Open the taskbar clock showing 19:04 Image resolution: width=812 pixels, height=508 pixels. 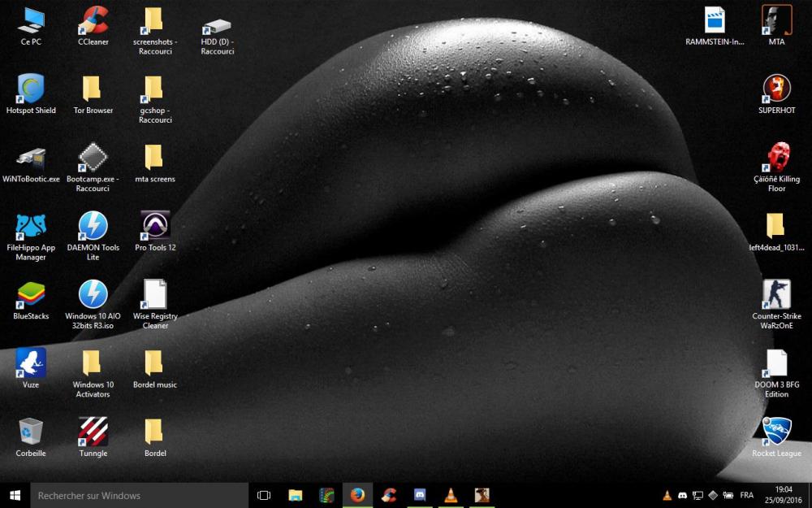click(x=784, y=495)
